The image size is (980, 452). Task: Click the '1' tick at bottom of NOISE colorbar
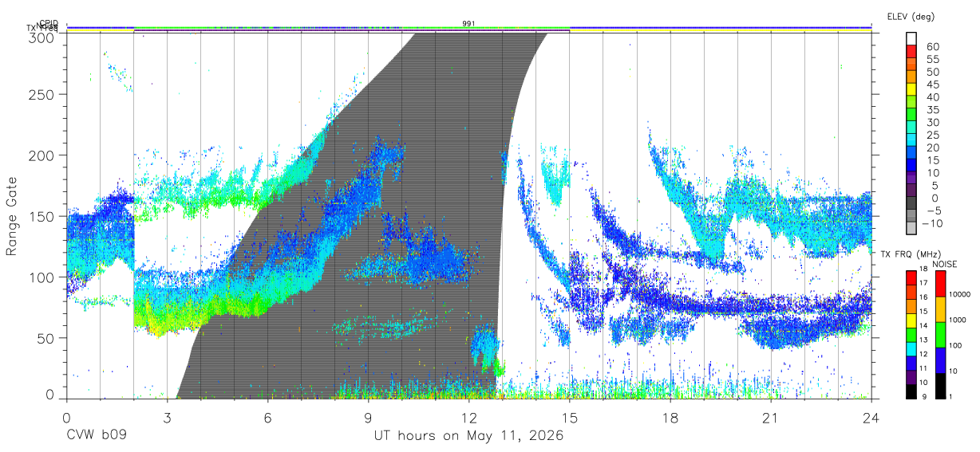pos(951,396)
